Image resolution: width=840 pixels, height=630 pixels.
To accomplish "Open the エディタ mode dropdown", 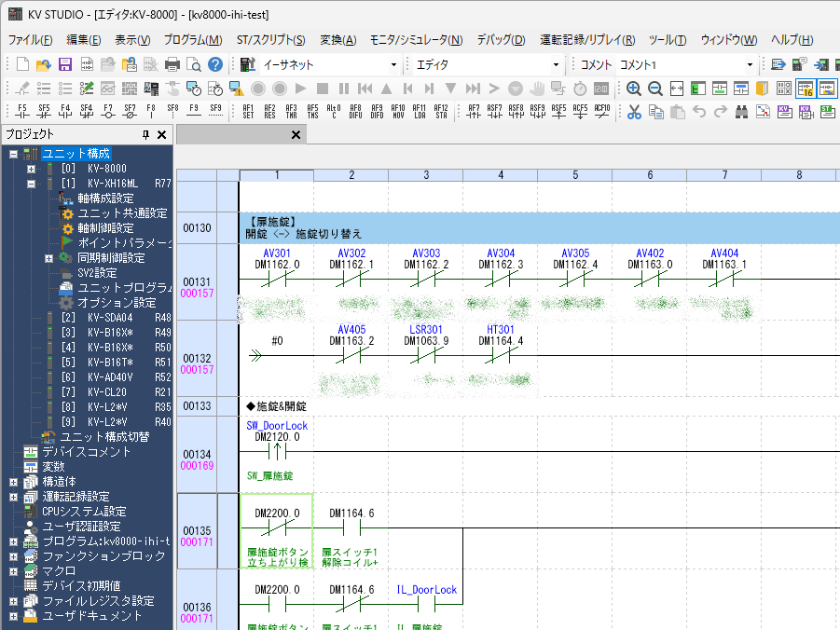I will click(556, 65).
